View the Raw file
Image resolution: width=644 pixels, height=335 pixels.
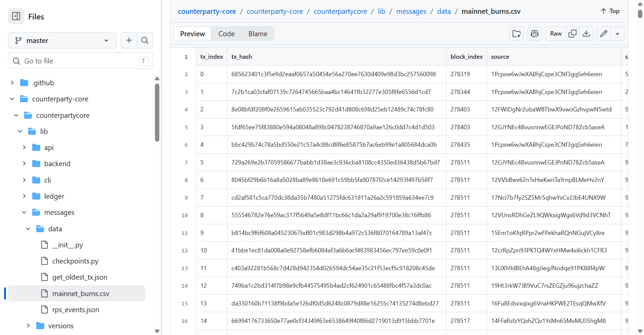pos(555,34)
